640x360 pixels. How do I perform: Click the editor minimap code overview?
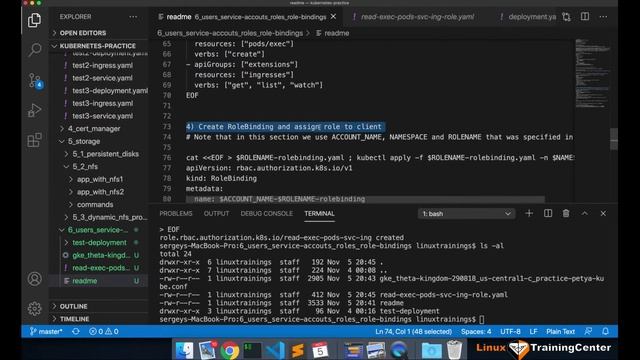[x=592, y=73]
